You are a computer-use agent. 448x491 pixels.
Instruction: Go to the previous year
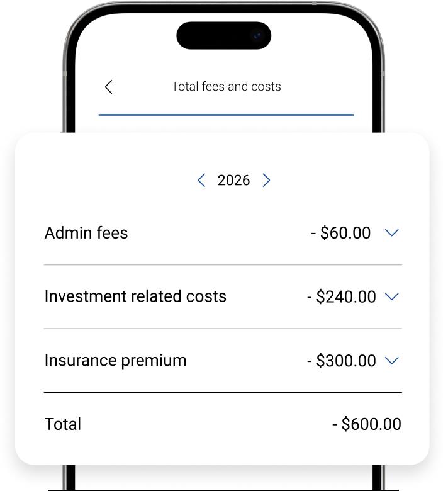pyautogui.click(x=201, y=181)
